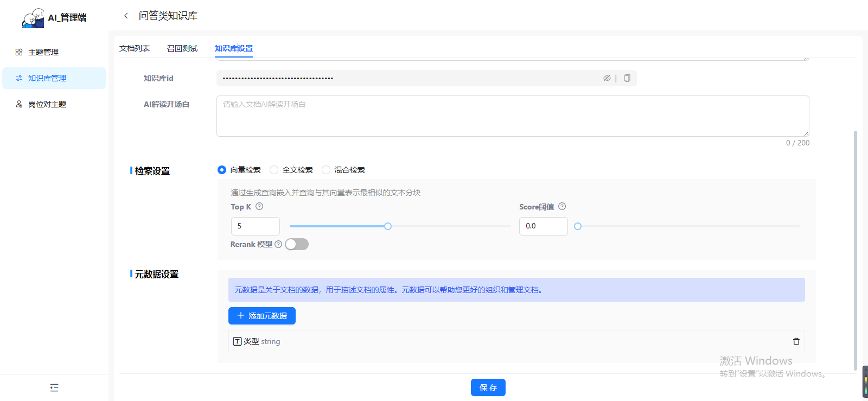Screen dimensions: 868x401
Task: Open 主题管理 in the sidebar
Action: [x=43, y=52]
